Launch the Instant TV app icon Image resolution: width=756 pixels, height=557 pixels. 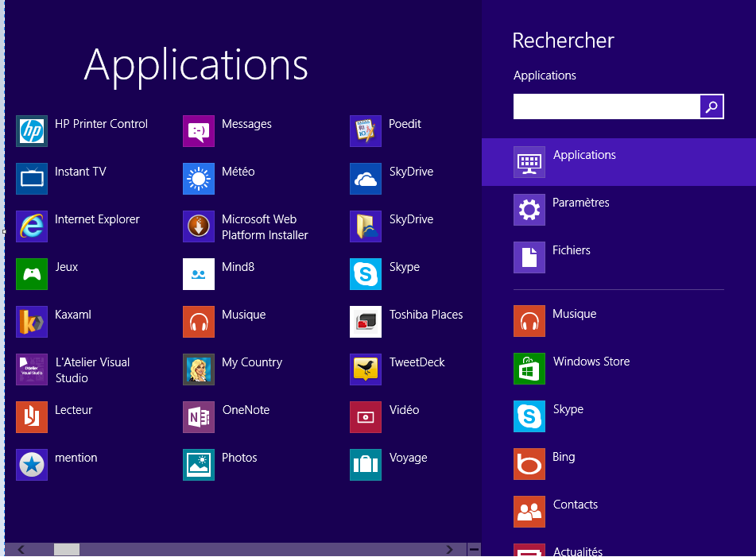pyautogui.click(x=32, y=179)
